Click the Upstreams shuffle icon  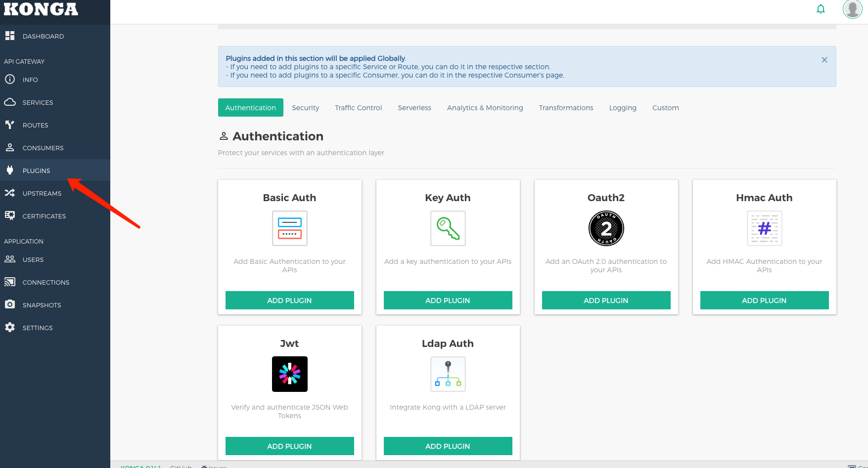(x=10, y=193)
